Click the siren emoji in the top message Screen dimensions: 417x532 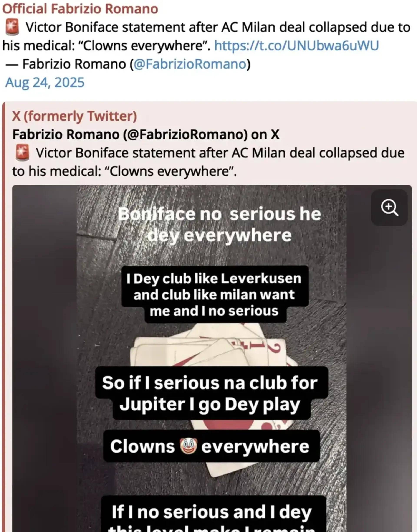point(12,27)
